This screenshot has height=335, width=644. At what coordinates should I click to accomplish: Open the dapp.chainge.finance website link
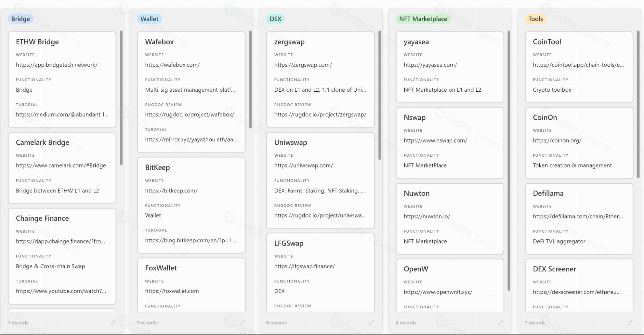[x=61, y=241]
